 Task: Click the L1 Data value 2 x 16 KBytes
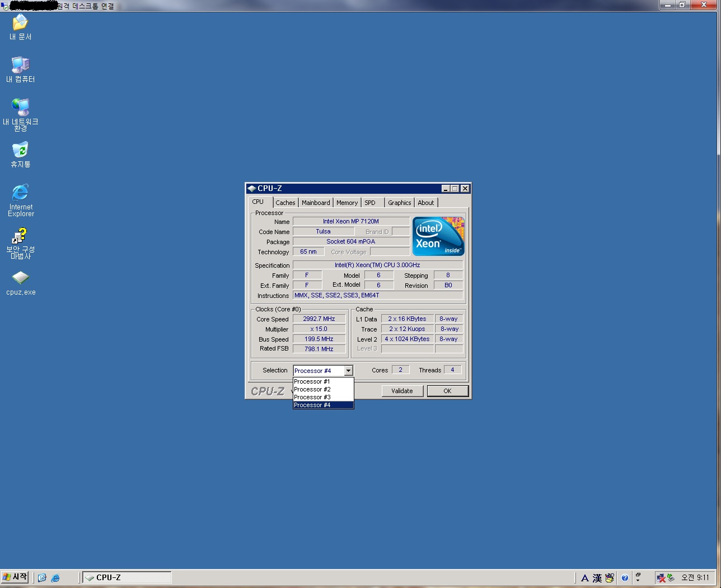[408, 319]
